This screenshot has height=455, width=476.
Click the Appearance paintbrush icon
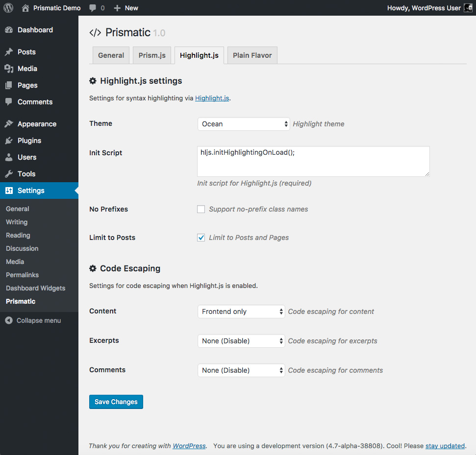[9, 124]
